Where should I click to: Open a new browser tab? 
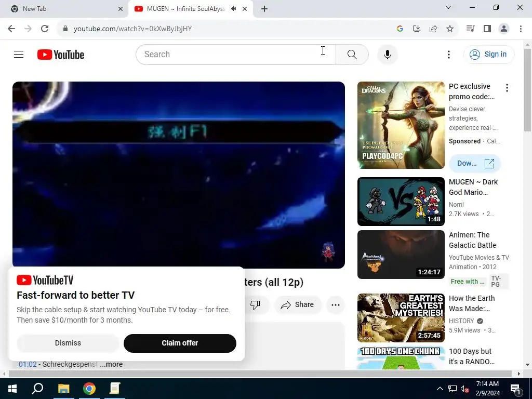[264, 9]
